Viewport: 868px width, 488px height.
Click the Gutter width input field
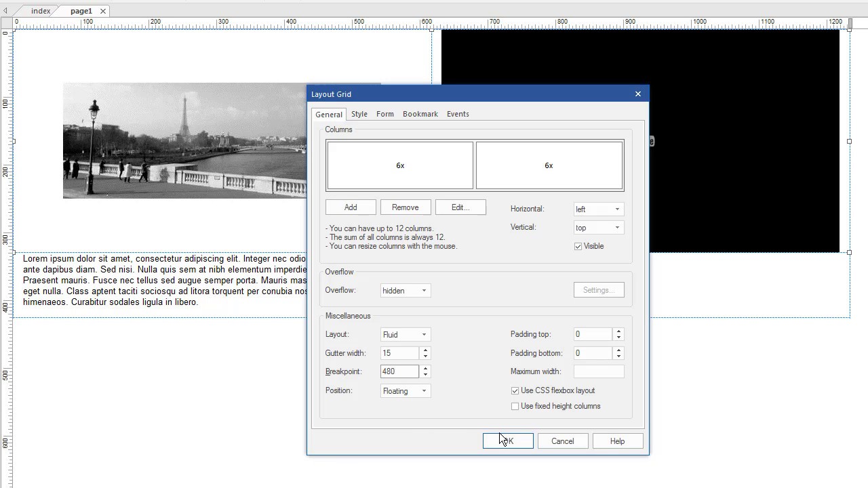400,353
